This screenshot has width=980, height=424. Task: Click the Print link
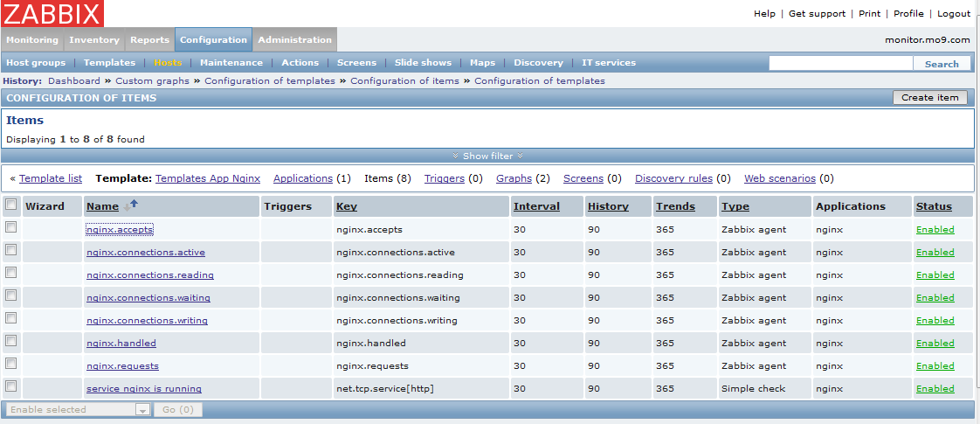click(869, 14)
